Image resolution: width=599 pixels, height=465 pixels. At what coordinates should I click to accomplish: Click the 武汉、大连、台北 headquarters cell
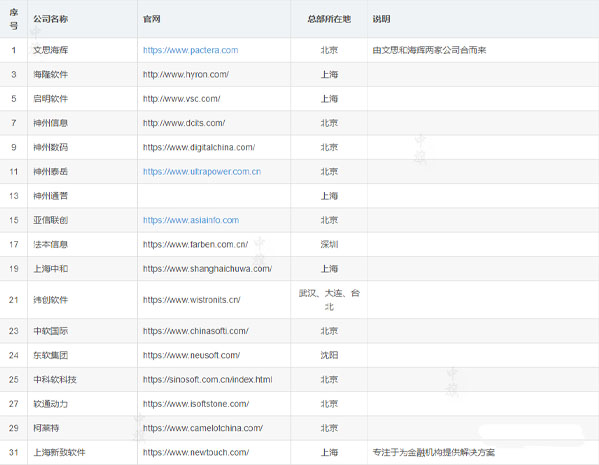pyautogui.click(x=329, y=300)
